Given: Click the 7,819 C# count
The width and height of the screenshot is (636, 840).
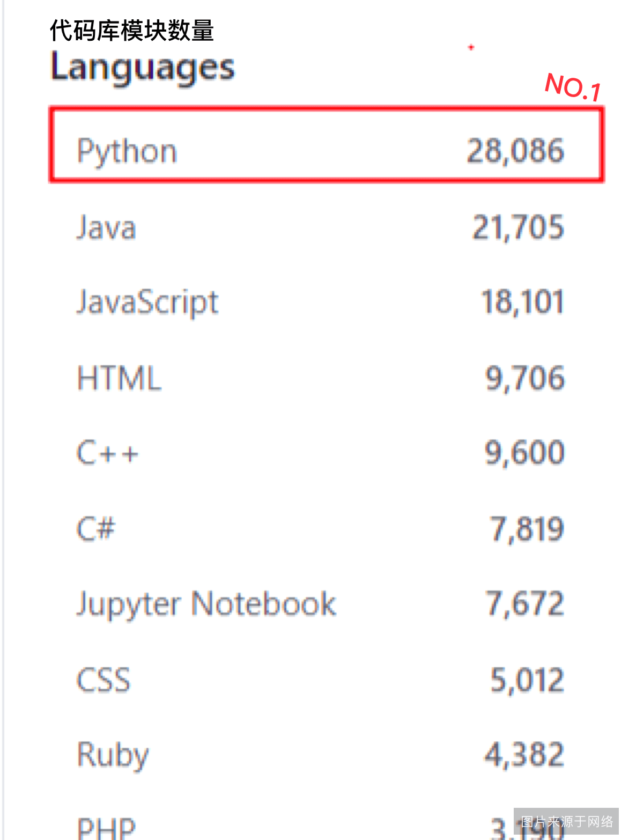Looking at the screenshot, I should (527, 529).
